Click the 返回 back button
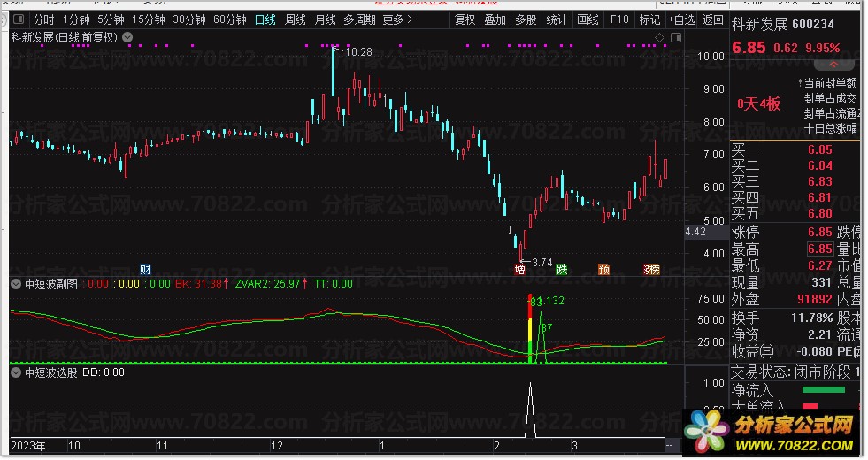868x460 pixels. click(712, 20)
